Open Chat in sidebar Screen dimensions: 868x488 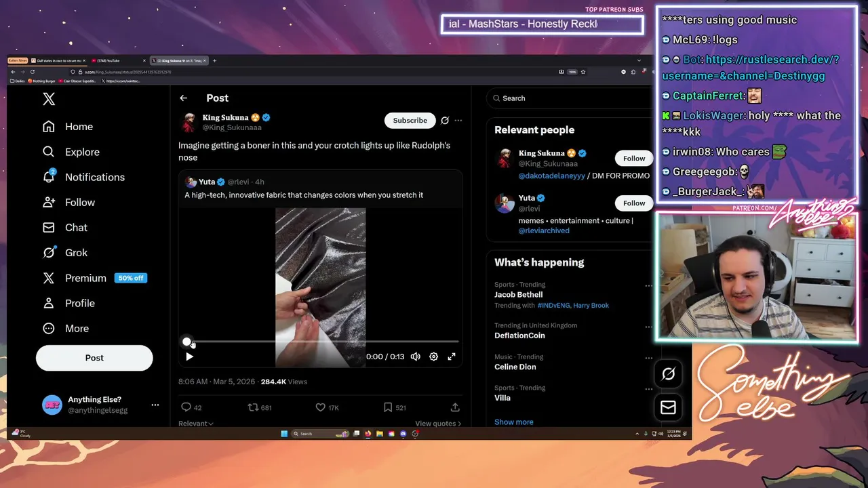(65, 227)
